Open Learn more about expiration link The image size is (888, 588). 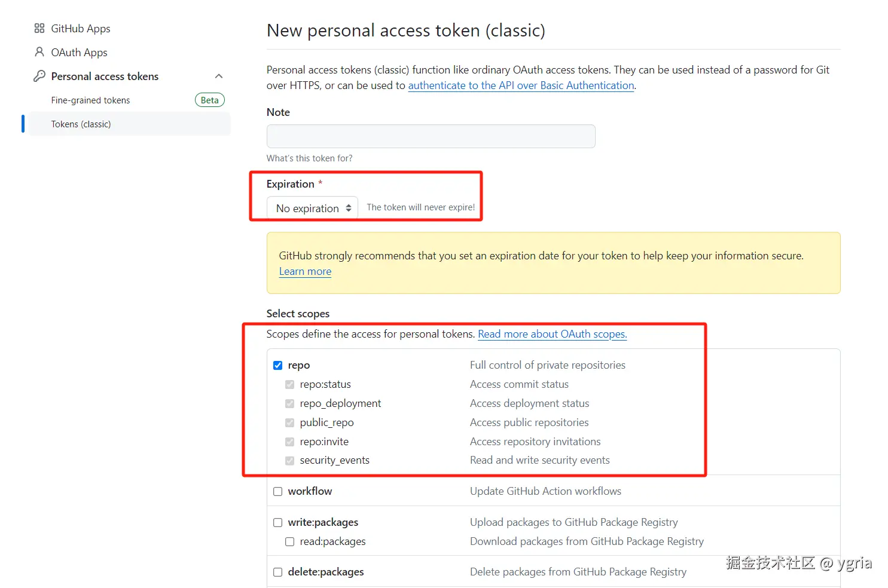pos(305,271)
